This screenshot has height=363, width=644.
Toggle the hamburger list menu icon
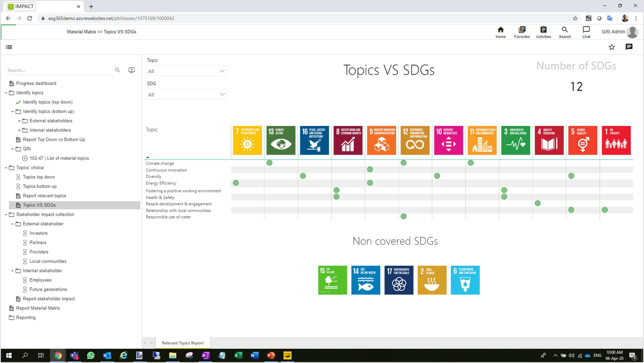(9, 47)
